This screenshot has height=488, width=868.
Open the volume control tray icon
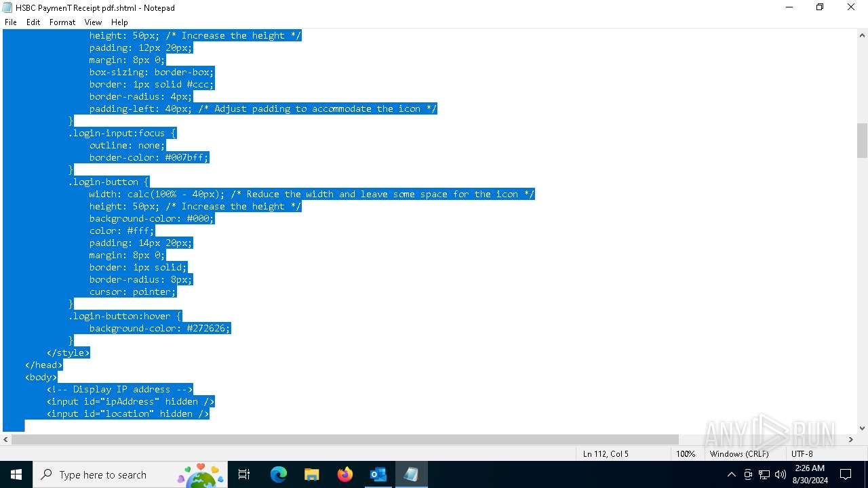[x=781, y=474]
